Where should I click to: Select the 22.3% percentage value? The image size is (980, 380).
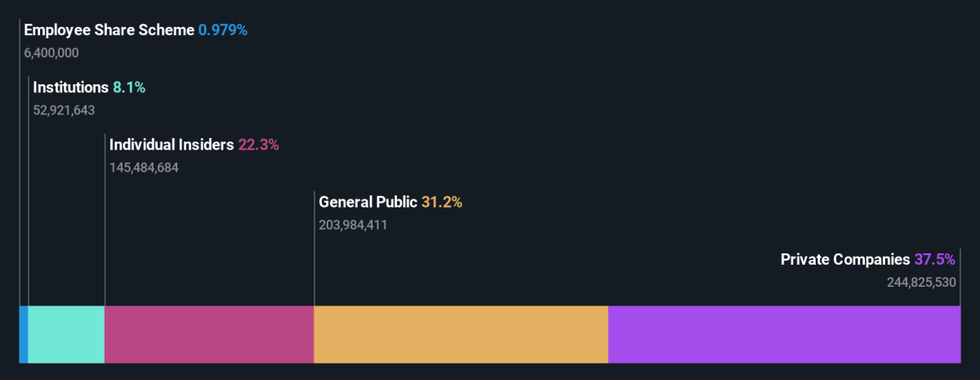coord(259,145)
